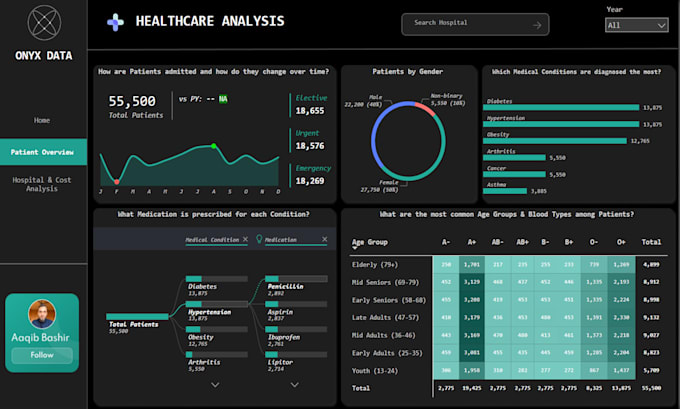
Task: Click the Mid Seniors (69-79) row label
Action: click(x=385, y=282)
